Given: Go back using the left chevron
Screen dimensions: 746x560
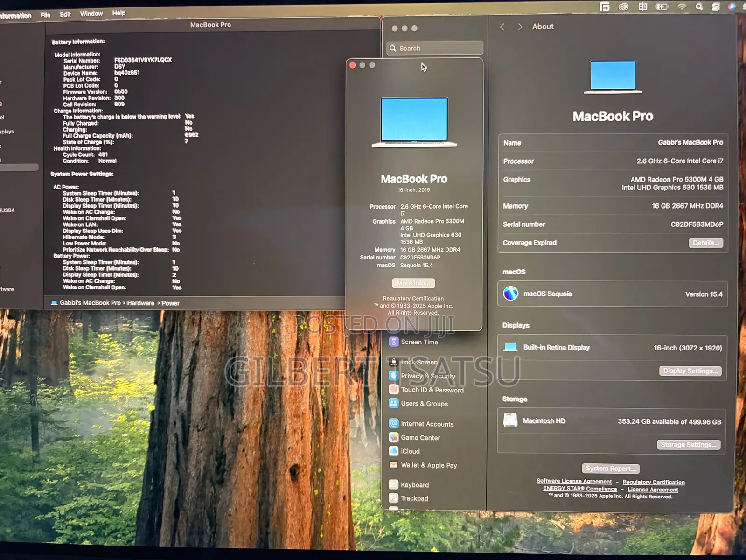Looking at the screenshot, I should [x=502, y=27].
